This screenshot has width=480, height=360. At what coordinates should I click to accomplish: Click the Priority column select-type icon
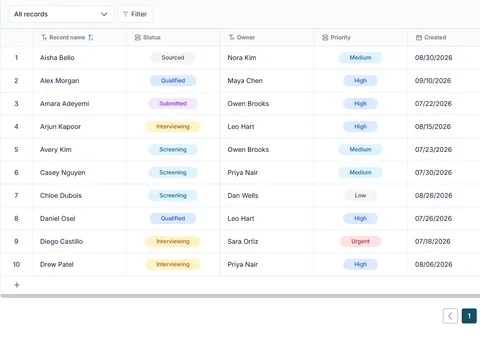[325, 38]
